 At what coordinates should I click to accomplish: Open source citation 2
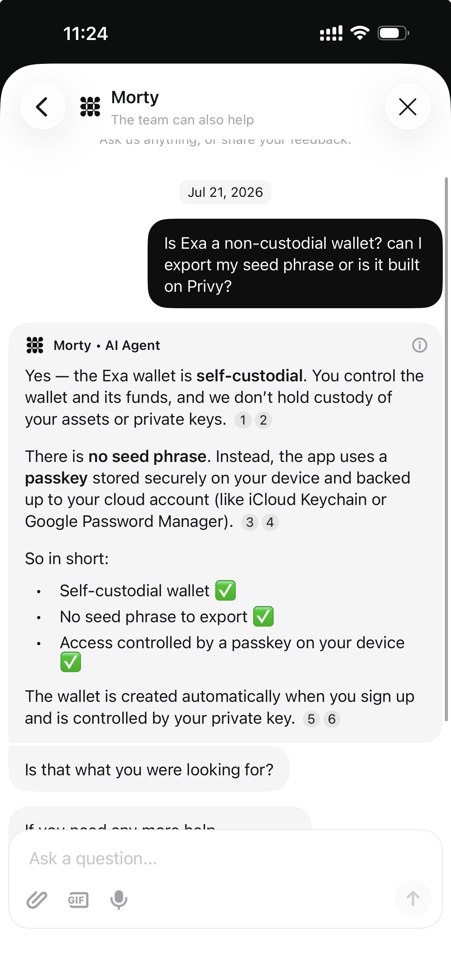[x=263, y=420]
